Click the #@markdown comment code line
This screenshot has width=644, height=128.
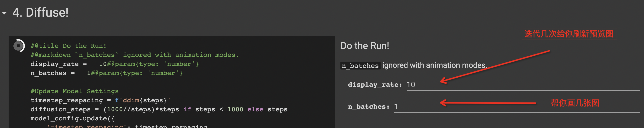(x=135, y=55)
